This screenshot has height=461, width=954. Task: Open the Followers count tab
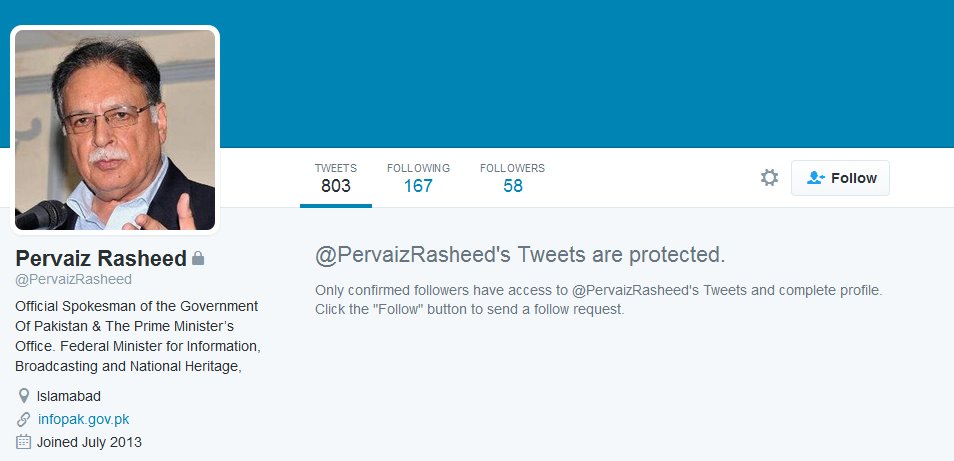512,178
